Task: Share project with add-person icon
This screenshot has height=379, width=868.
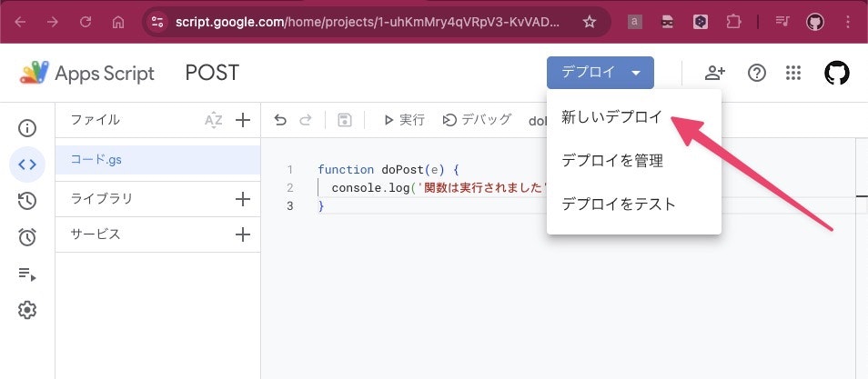Action: tap(714, 73)
